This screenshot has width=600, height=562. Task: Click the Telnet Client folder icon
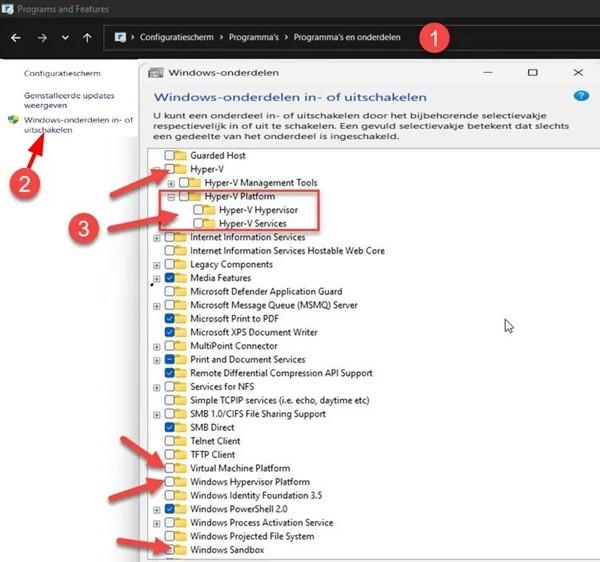[181, 441]
